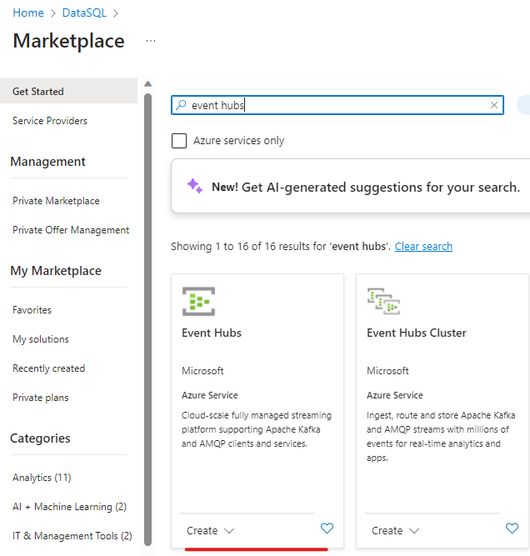Image resolution: width=530 pixels, height=556 pixels.
Task: Click 'Azure Service' label on Event Hubs Cluster card
Action: tap(395, 395)
